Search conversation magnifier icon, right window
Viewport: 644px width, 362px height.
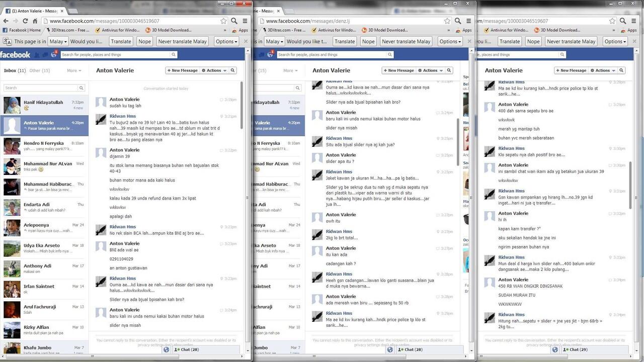point(622,70)
